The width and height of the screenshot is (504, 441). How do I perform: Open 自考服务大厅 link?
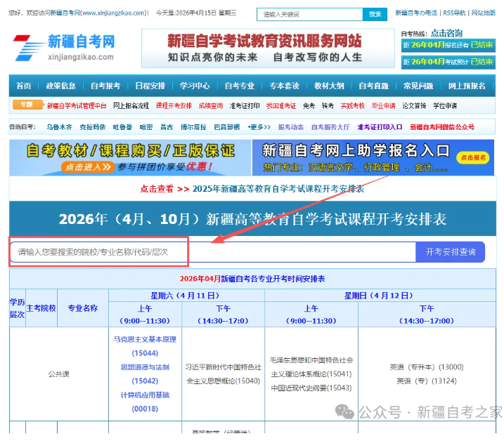[x=330, y=127]
